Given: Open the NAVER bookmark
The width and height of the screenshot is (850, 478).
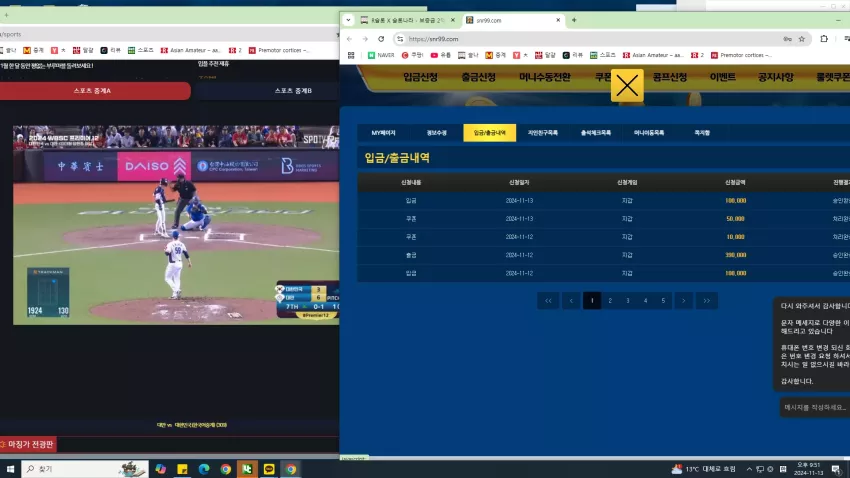Looking at the screenshot, I should click(381, 55).
